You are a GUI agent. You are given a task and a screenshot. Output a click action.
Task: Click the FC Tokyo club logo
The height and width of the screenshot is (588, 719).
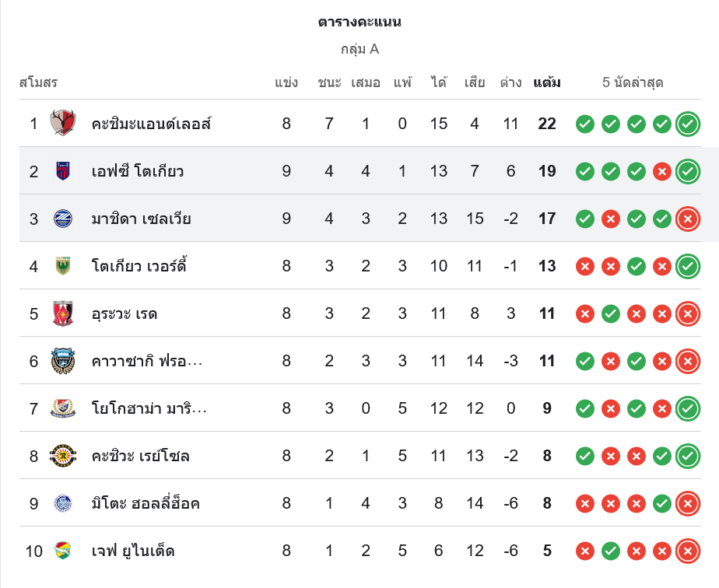click(x=63, y=171)
